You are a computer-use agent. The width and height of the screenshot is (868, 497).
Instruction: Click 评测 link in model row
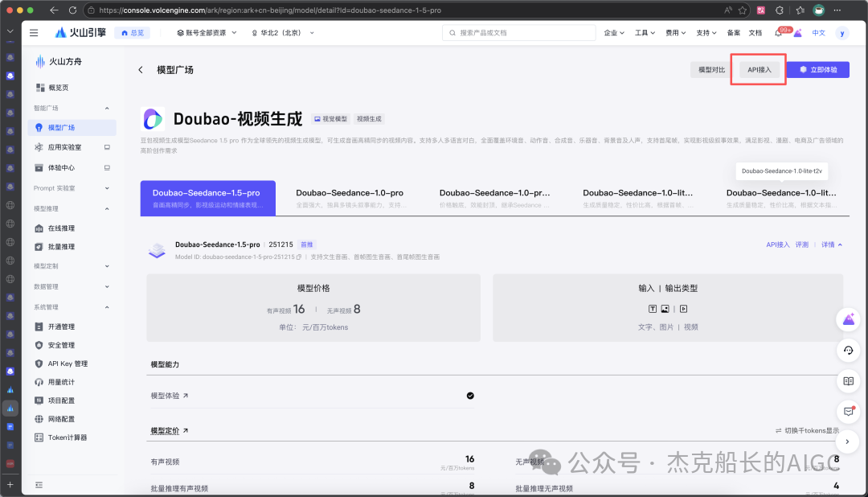tap(801, 244)
